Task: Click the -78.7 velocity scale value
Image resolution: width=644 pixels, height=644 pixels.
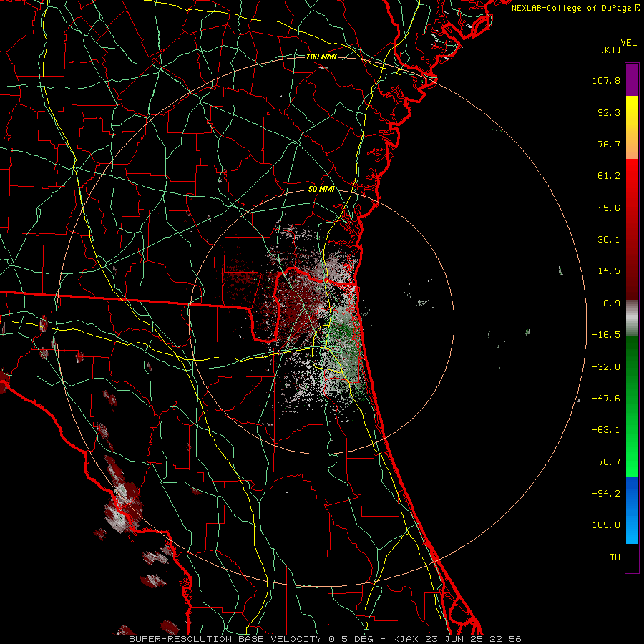Action: (x=606, y=462)
